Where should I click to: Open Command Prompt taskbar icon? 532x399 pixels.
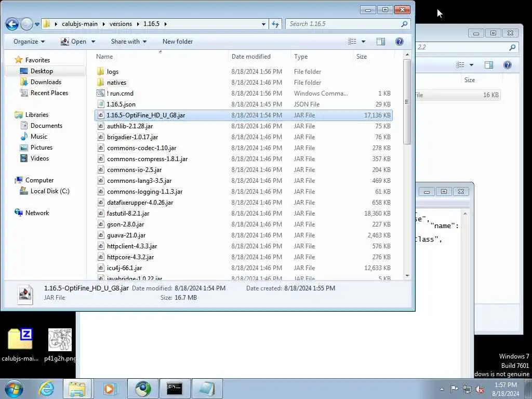(x=175, y=389)
